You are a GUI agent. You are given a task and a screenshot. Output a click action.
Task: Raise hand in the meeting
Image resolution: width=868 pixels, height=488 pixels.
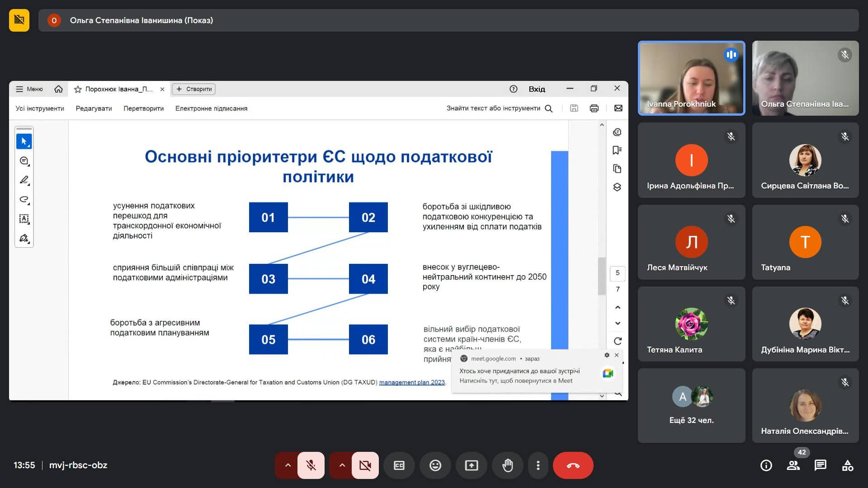click(507, 465)
